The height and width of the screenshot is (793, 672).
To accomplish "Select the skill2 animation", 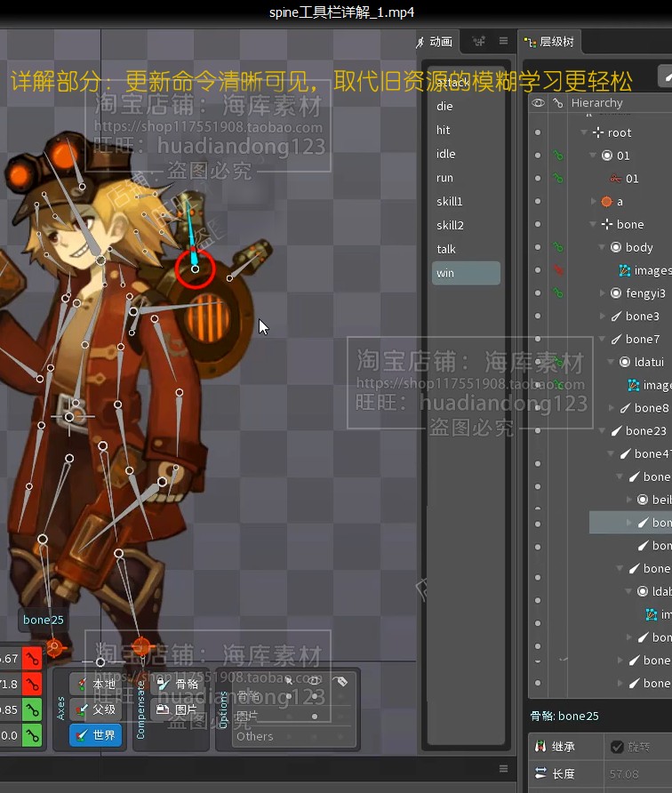I will pyautogui.click(x=465, y=225).
